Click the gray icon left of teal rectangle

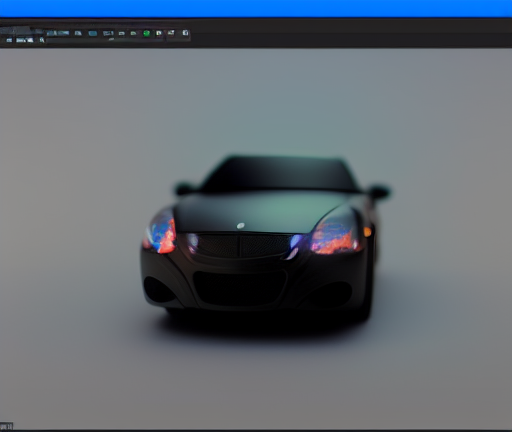78,33
